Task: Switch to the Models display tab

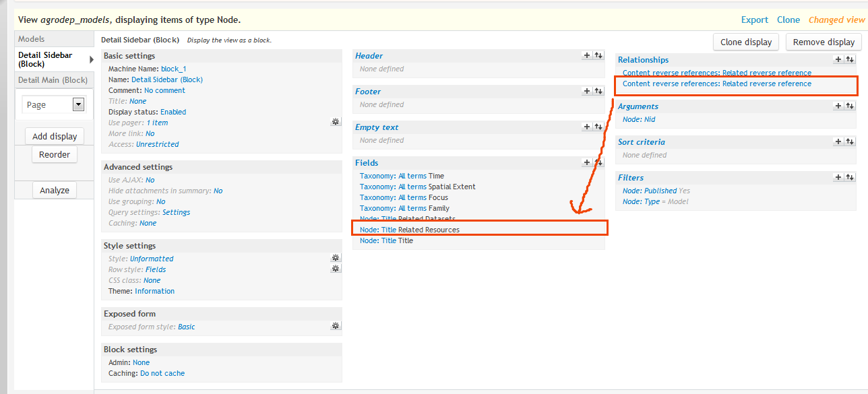Action: [x=32, y=40]
